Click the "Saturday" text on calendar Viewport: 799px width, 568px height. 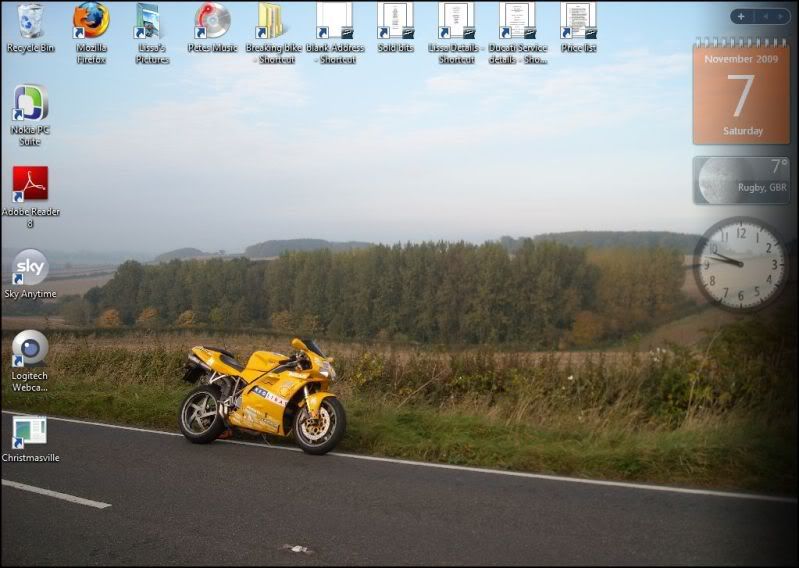point(742,131)
